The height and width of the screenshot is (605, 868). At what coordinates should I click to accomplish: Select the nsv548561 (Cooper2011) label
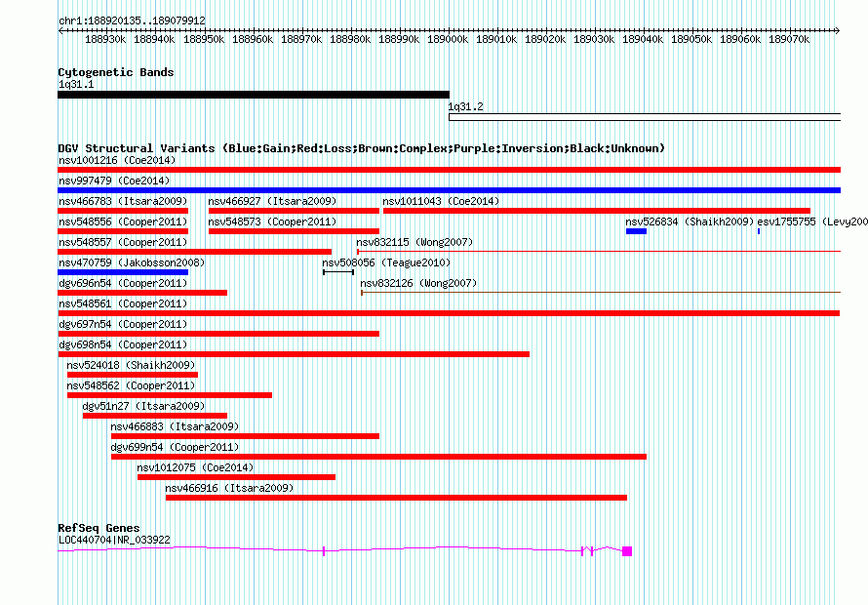coord(123,303)
